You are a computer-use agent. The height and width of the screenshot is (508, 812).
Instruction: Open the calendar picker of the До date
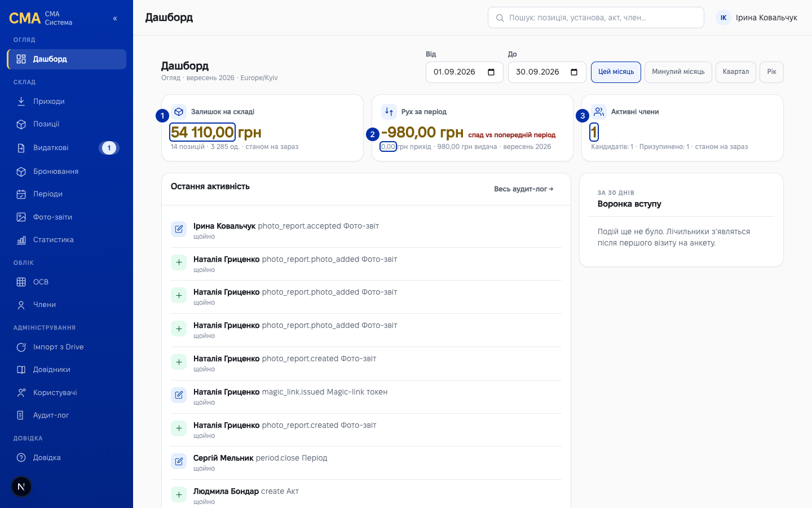coord(574,72)
